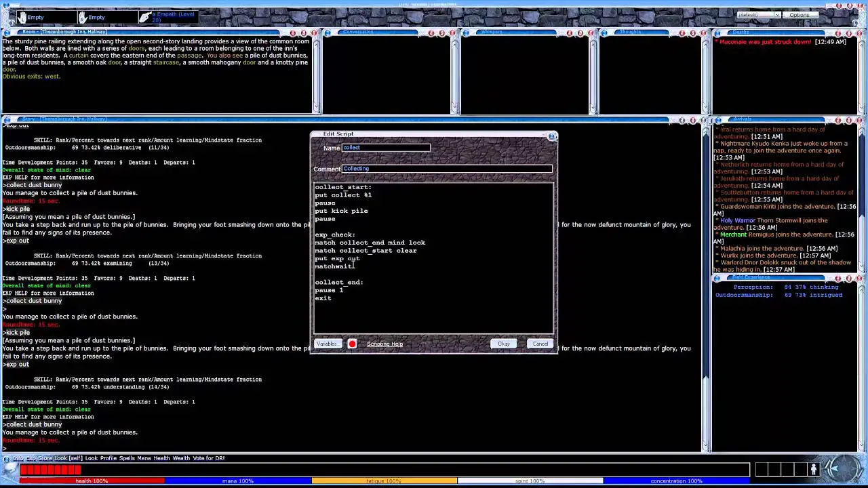Click the Spells command link
The image size is (868, 488).
[127, 459]
